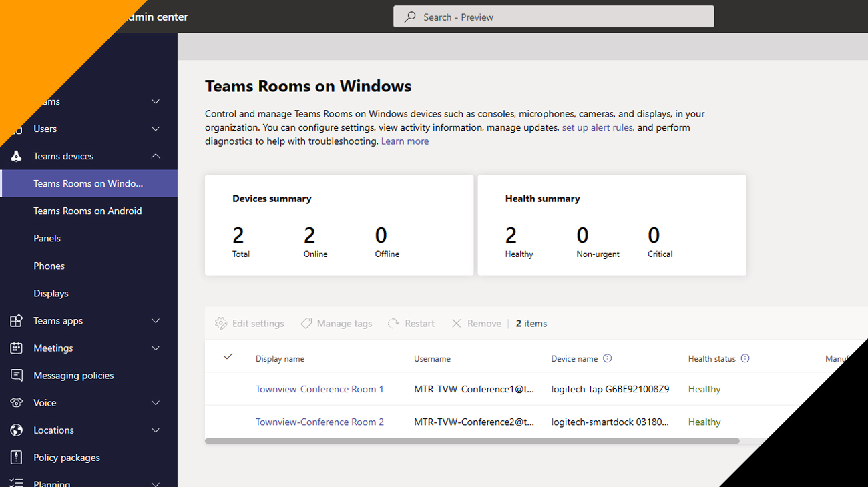Follow the set up alert rules link
868x487 pixels.
click(597, 127)
